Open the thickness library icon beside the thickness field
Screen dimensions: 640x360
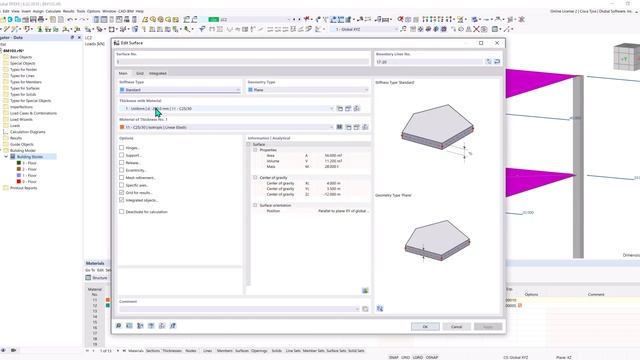[x=340, y=109]
